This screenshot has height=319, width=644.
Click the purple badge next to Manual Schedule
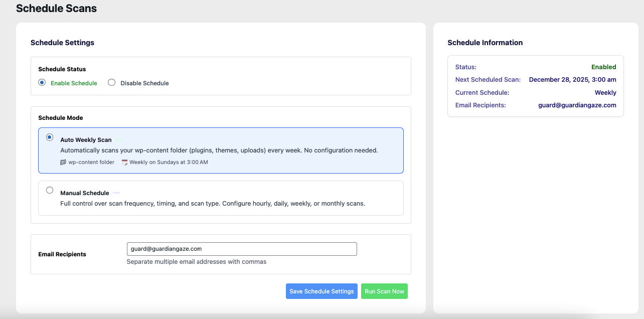click(116, 193)
